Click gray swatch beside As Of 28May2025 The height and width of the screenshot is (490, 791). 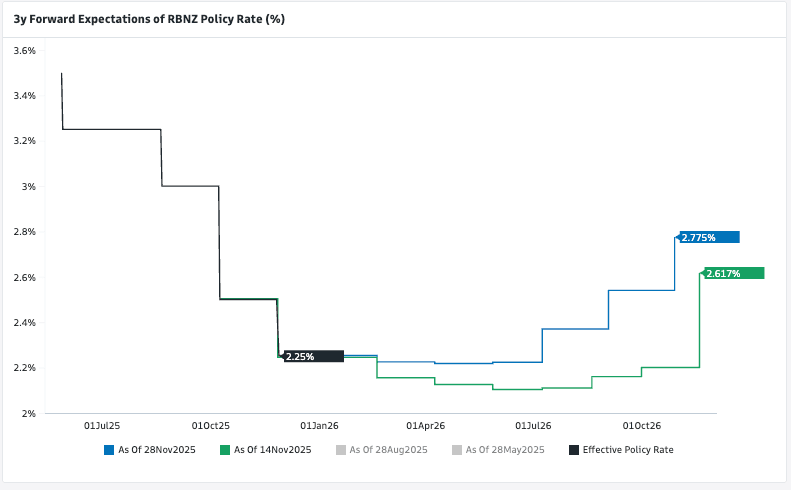[457, 450]
